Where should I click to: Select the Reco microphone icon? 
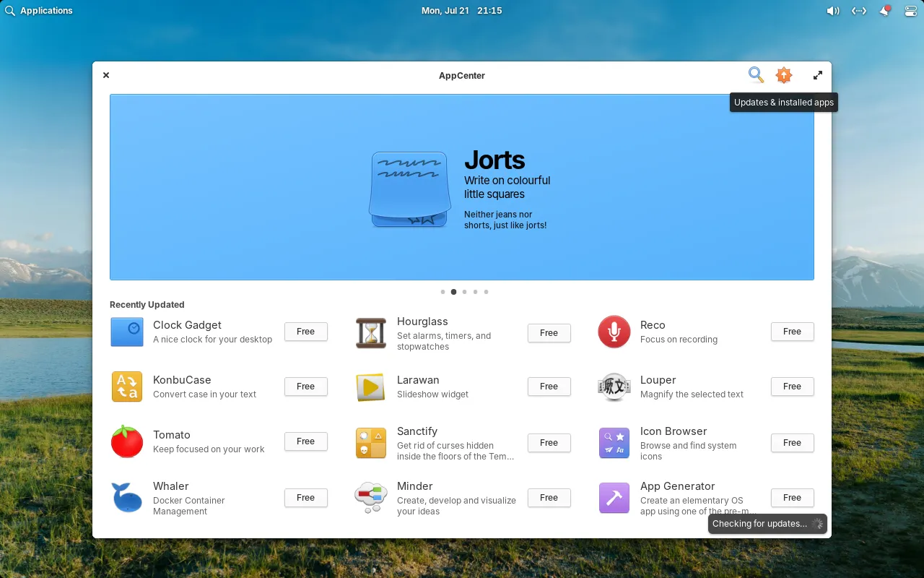pos(614,332)
